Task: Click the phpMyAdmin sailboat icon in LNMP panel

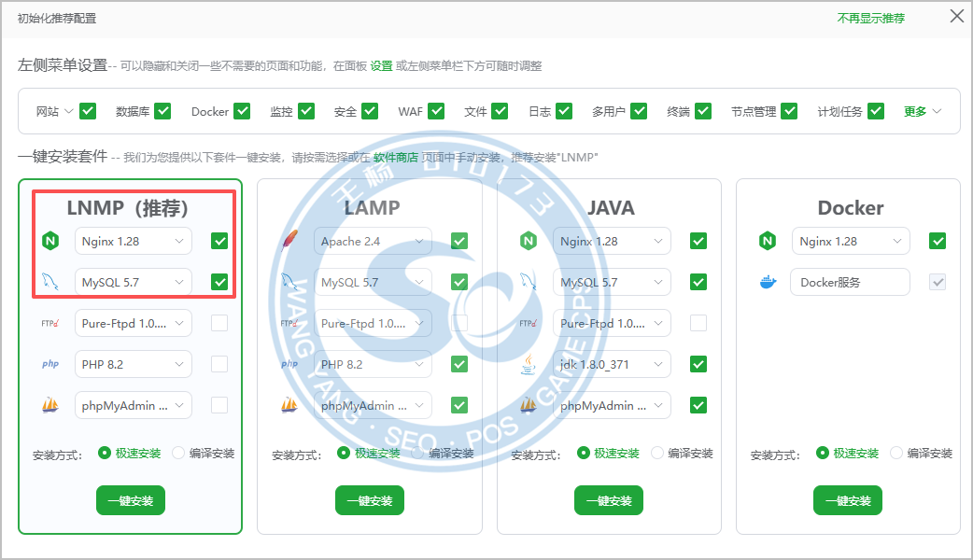Action: (50, 405)
